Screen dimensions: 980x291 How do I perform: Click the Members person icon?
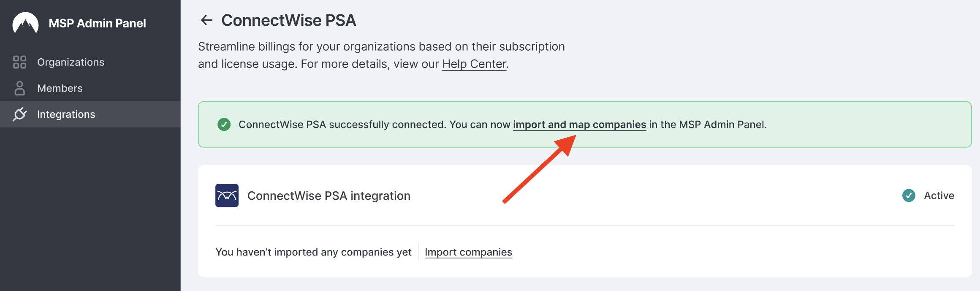19,88
